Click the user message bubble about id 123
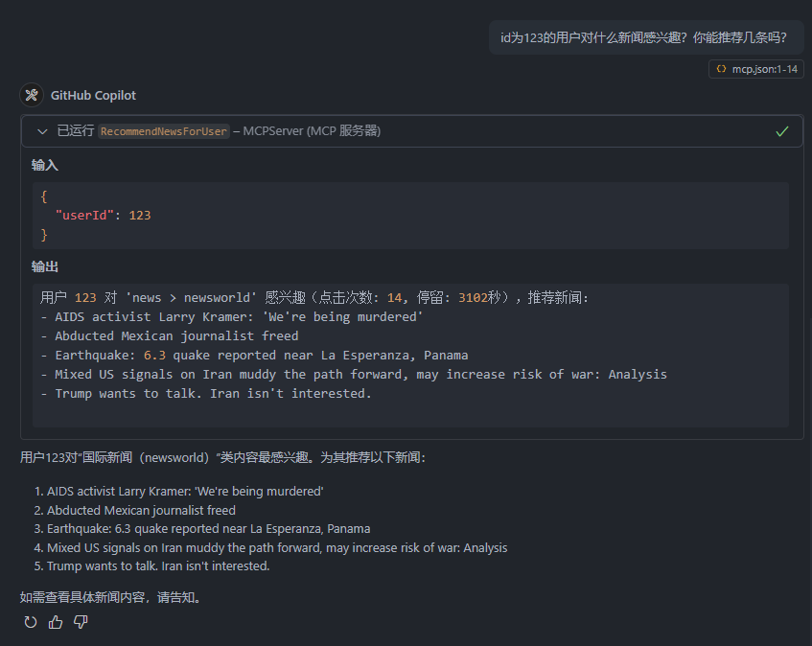The image size is (812, 646). click(646, 37)
